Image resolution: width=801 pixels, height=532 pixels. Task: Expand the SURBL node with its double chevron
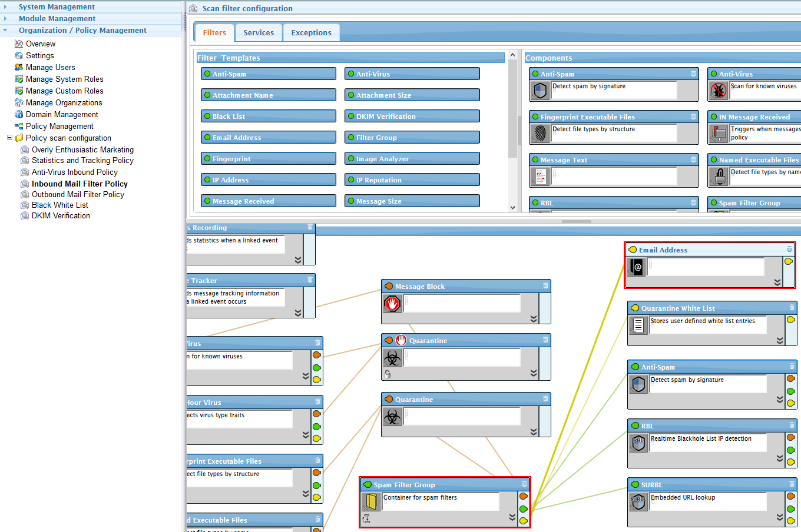click(780, 517)
